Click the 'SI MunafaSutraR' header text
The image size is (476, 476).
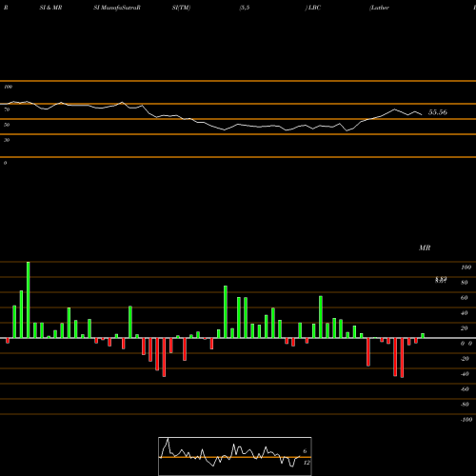pos(117,8)
